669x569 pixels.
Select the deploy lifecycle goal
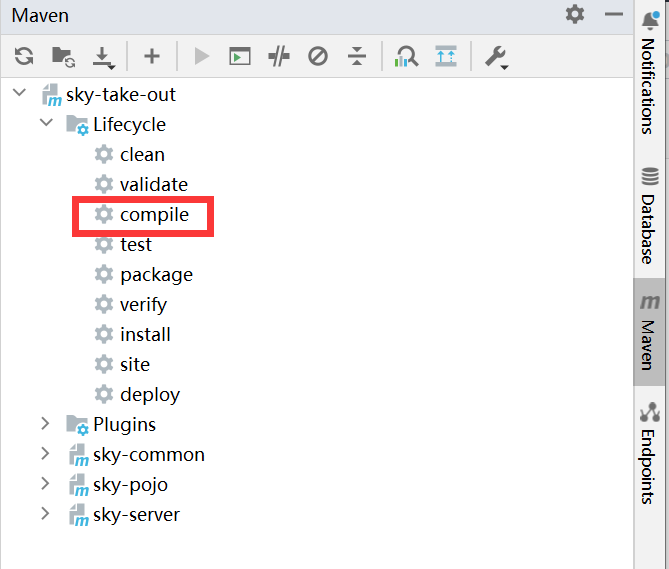pos(137,395)
